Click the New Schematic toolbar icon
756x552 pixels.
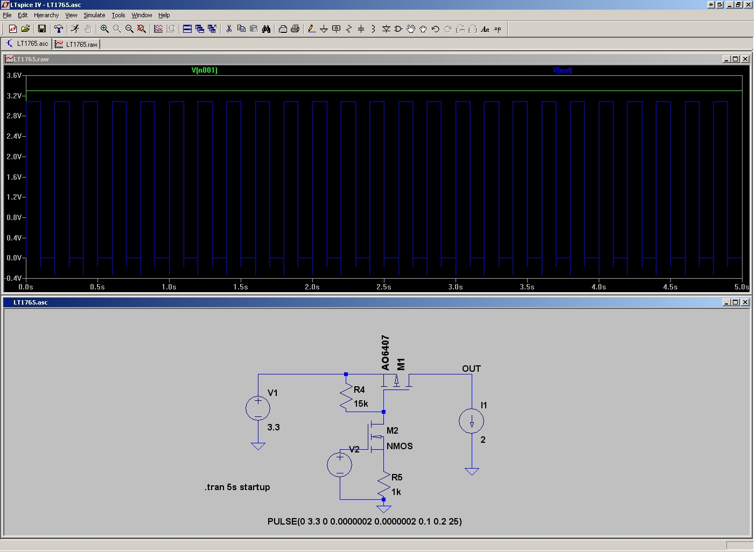point(13,29)
